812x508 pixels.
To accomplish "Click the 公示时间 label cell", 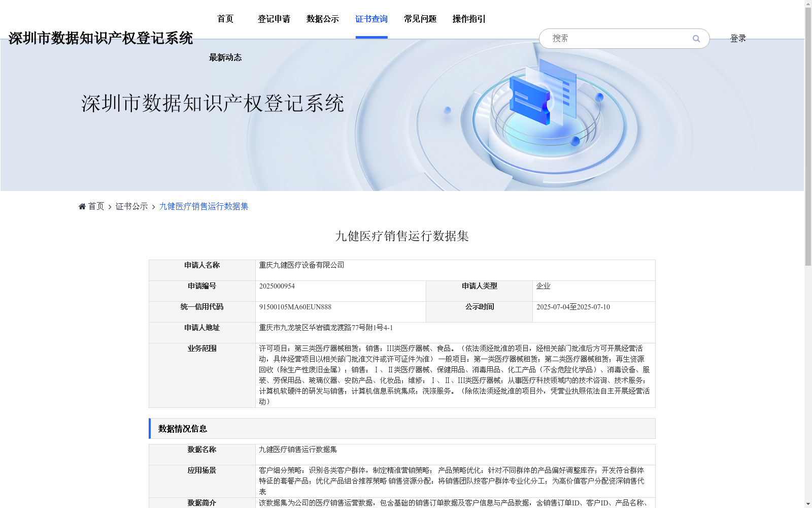I will 480,312.
